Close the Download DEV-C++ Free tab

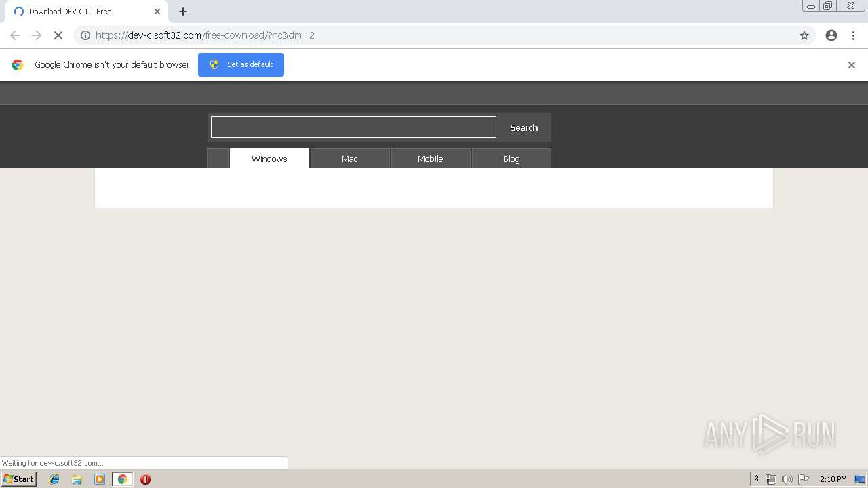pos(157,12)
